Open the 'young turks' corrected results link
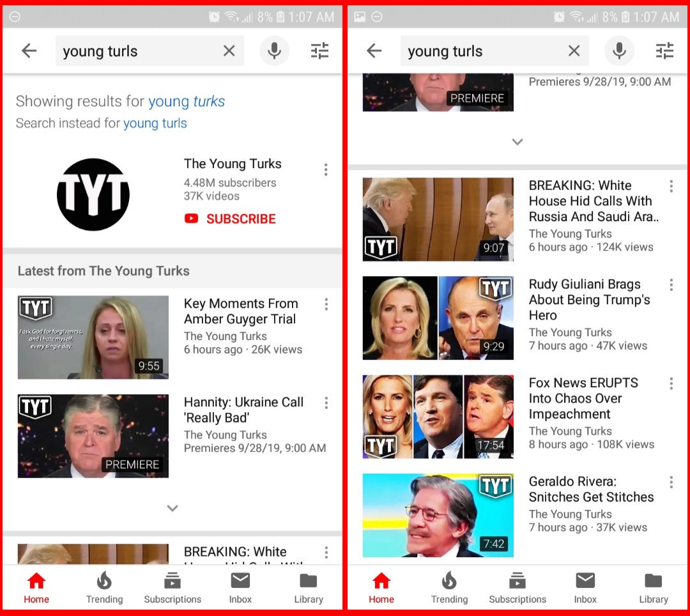Viewport: 690px width, 616px height. pos(187,101)
